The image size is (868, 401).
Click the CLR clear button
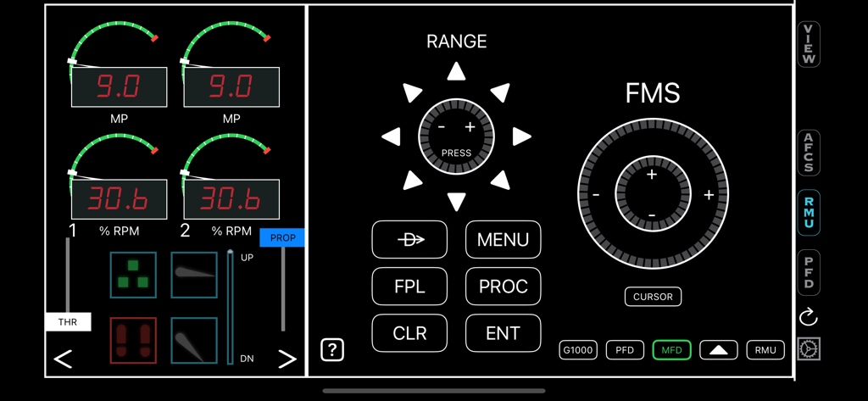tap(409, 333)
